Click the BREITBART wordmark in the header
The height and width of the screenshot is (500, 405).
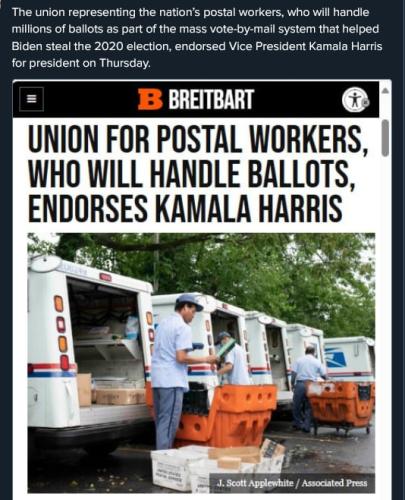click(x=211, y=99)
